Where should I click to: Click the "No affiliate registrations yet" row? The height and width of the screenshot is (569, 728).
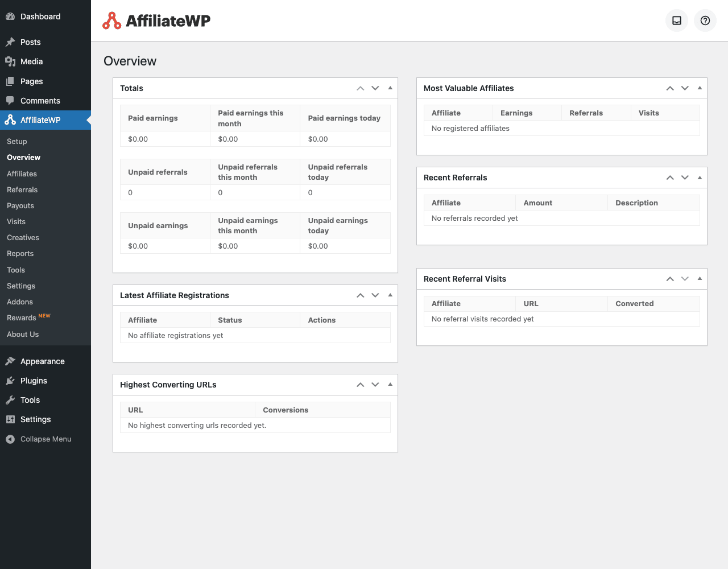pyautogui.click(x=255, y=335)
